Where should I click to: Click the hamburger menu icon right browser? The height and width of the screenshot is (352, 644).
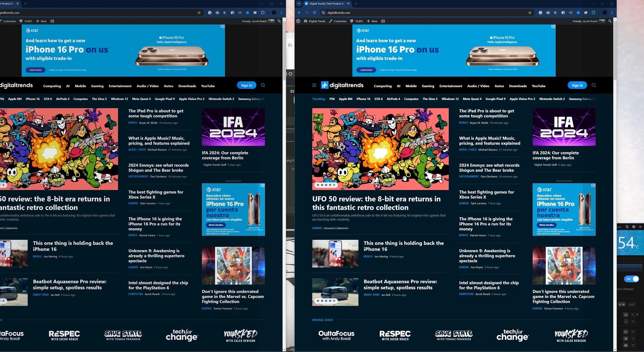click(x=314, y=85)
